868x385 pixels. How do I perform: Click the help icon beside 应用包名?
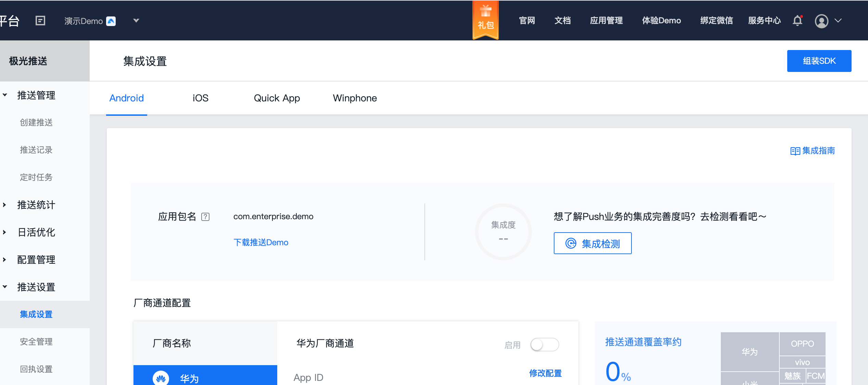pyautogui.click(x=205, y=217)
